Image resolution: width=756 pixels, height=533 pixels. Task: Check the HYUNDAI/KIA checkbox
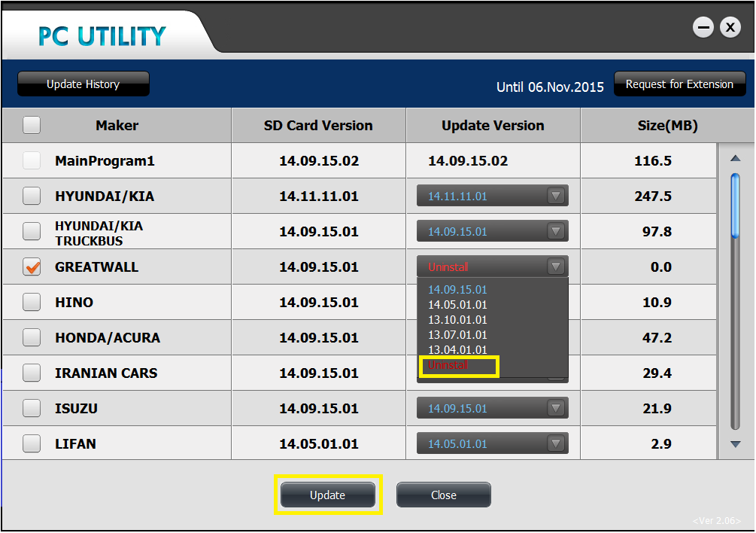tap(32, 196)
